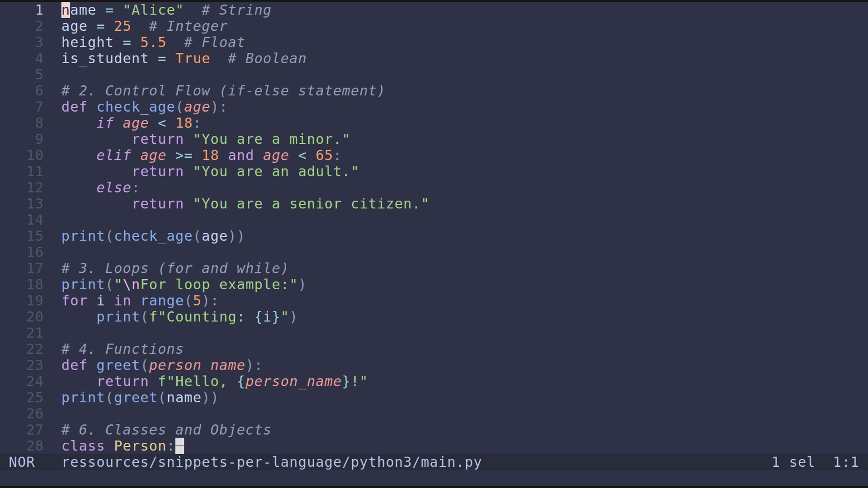The image size is (868, 488).
Task: Select the function name 'check_age'
Action: (136, 107)
